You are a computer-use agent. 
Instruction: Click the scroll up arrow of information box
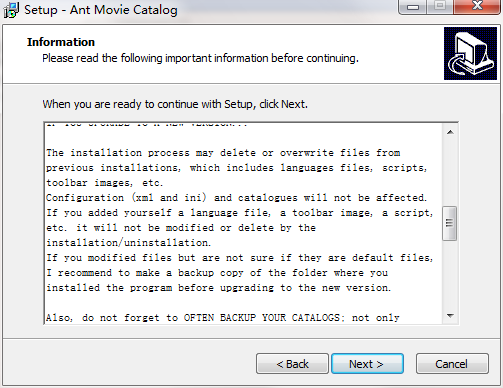coord(450,132)
